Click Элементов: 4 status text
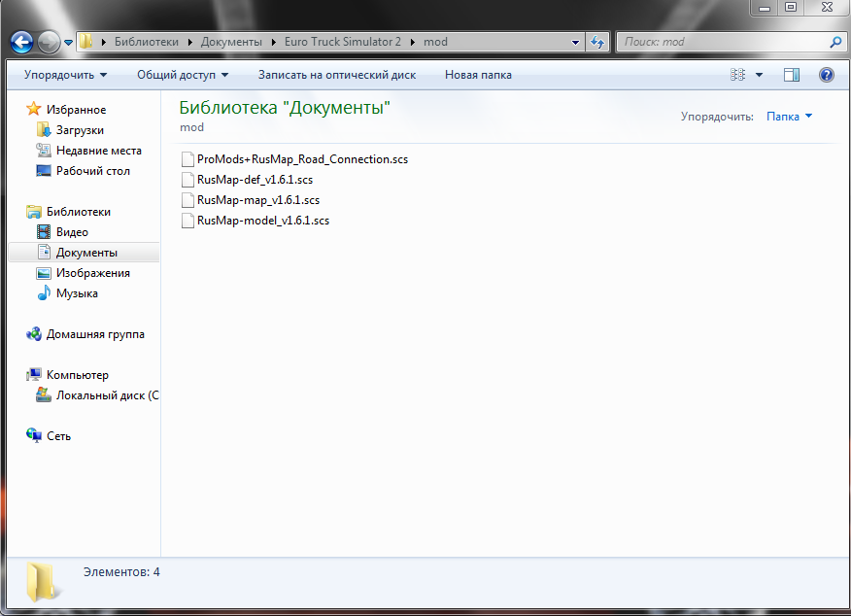The image size is (851, 616). [x=121, y=572]
